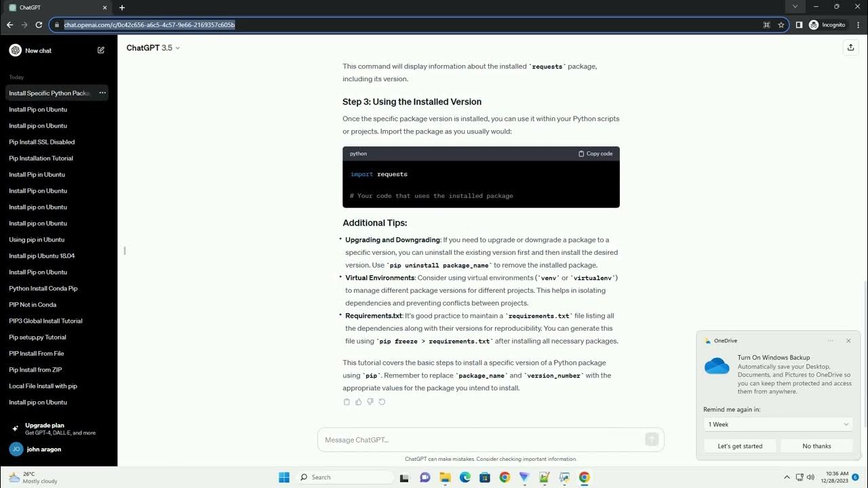Screen dimensions: 868x488
Task: Share this chat via the upload icon
Action: 850,47
